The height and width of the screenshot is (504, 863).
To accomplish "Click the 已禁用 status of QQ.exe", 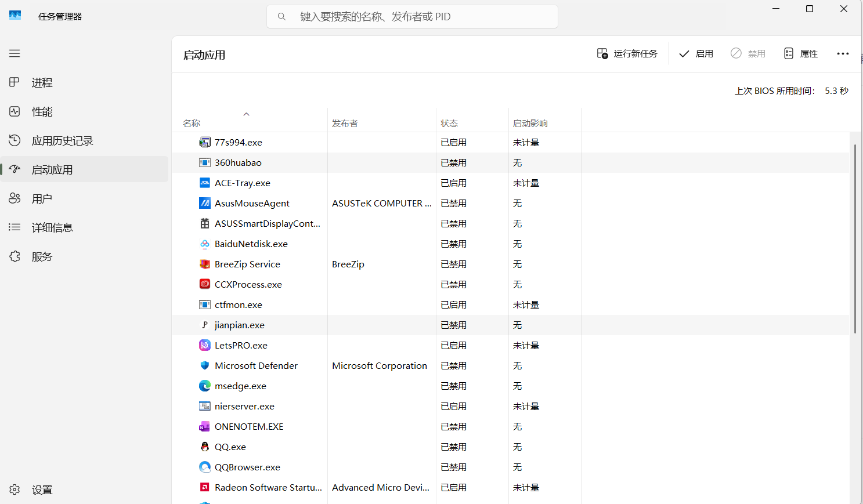I will tap(453, 447).
